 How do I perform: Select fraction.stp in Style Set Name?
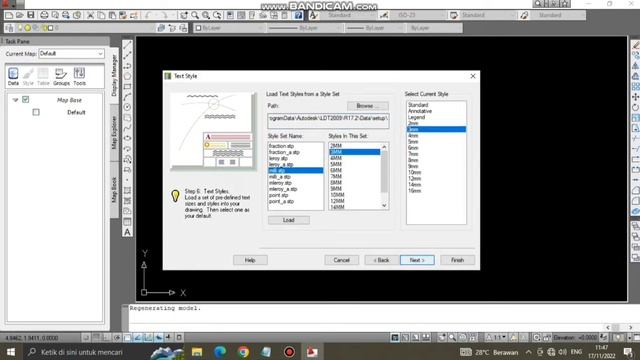281,146
